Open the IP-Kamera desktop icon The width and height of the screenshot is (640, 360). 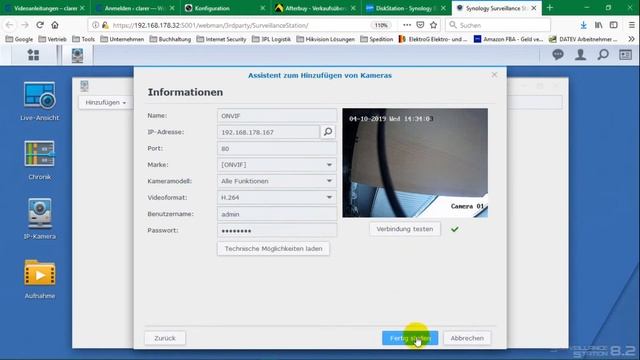point(40,219)
